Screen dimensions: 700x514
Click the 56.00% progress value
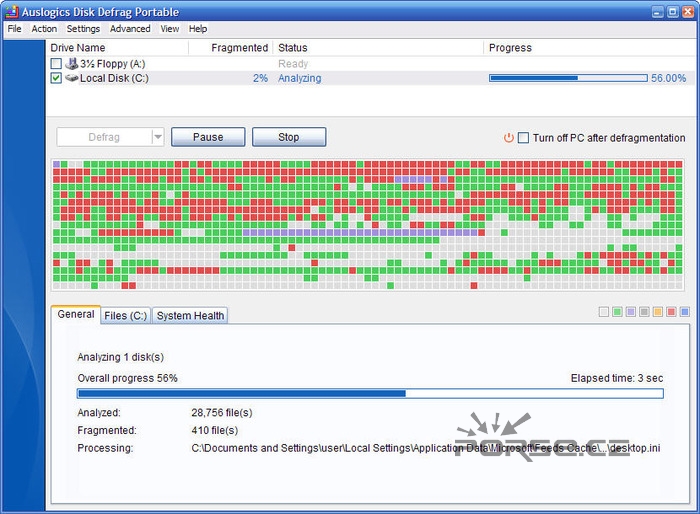tap(668, 78)
